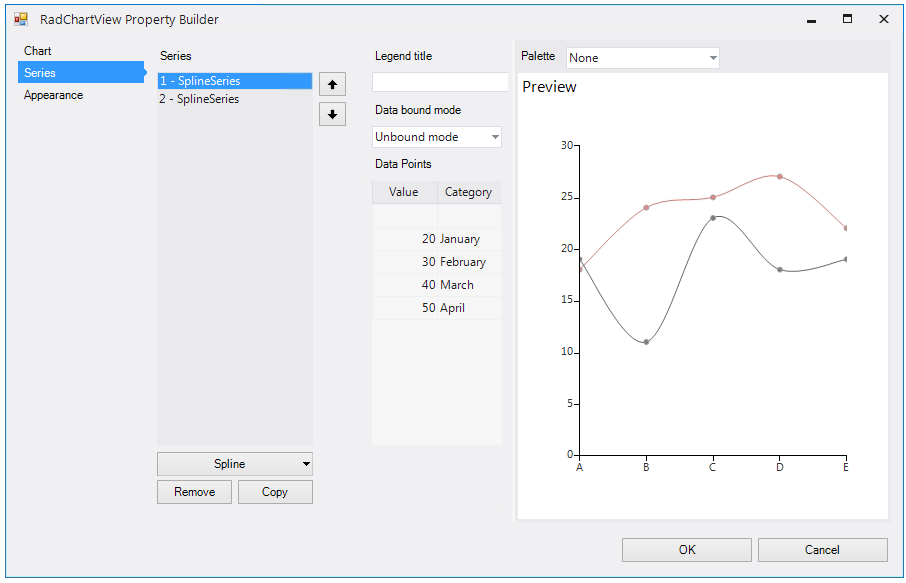The image size is (906, 583).
Task: Switch to the Chart section
Action: coord(37,50)
